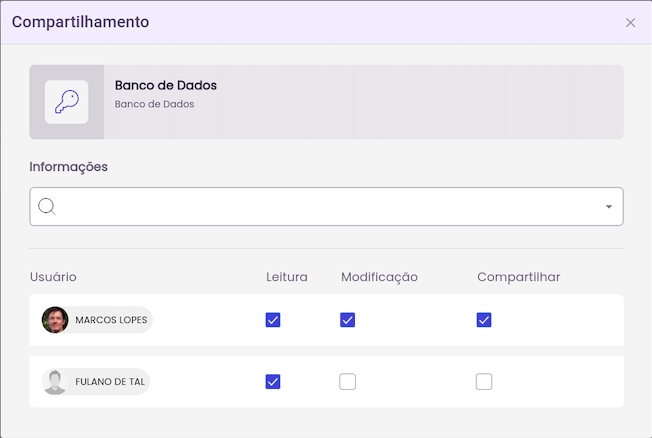Click Fulano de Tal's avatar placeholder
This screenshot has height=438, width=652.
pyautogui.click(x=55, y=381)
